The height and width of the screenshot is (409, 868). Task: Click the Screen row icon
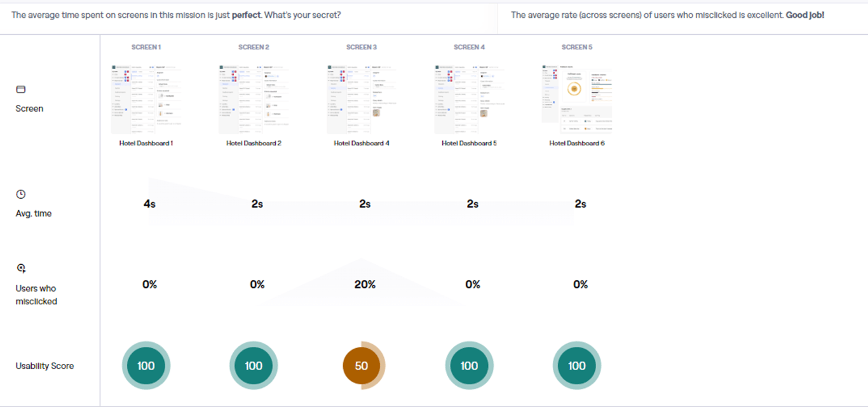(x=20, y=90)
